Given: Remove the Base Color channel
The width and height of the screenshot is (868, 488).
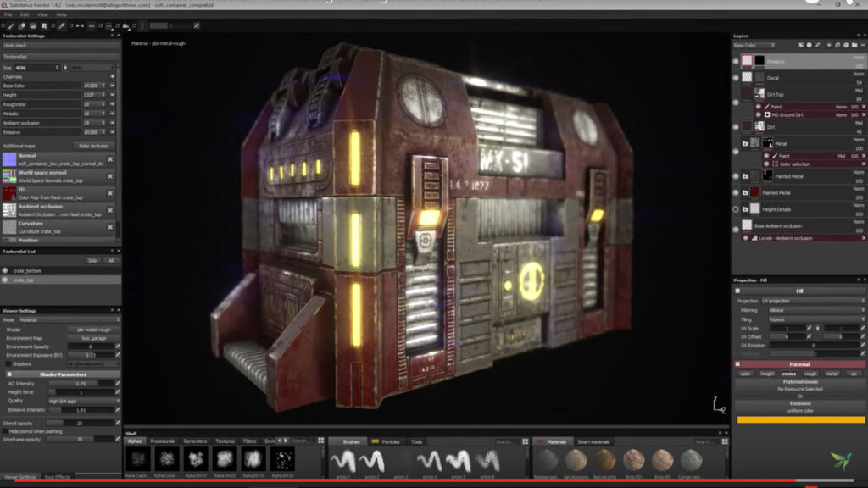Looking at the screenshot, I should point(113,86).
